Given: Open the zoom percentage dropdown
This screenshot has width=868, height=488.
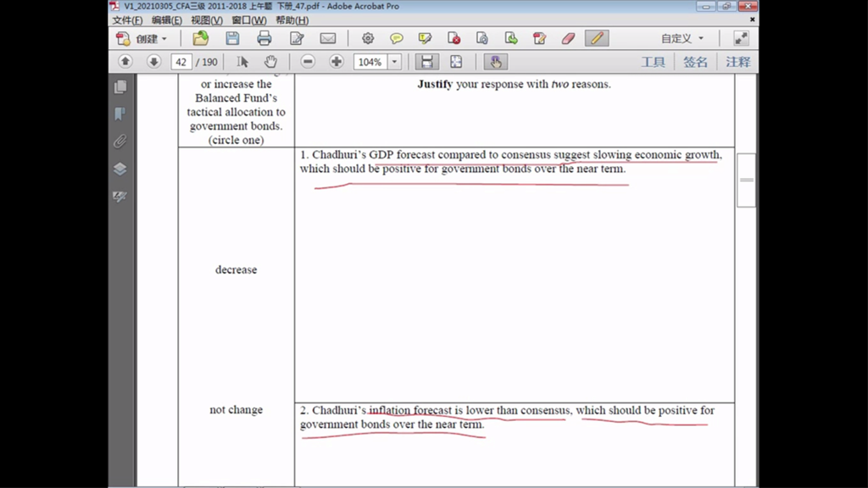Looking at the screenshot, I should pyautogui.click(x=394, y=62).
